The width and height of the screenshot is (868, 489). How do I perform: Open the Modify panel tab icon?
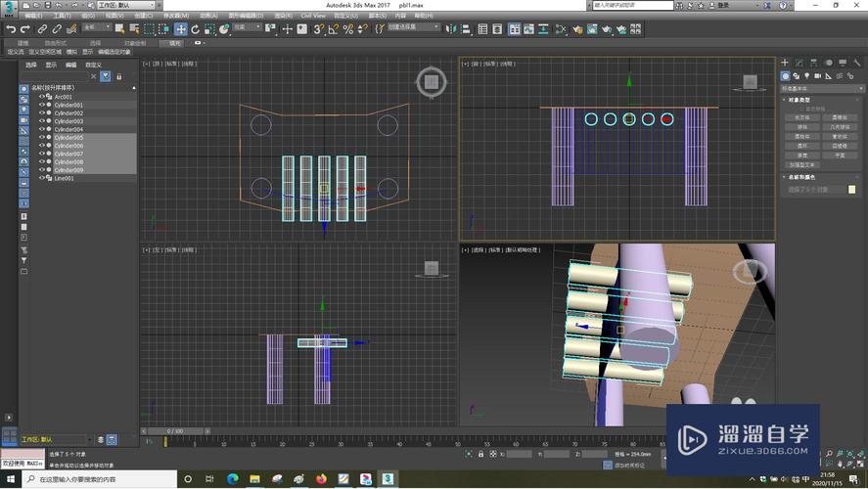(799, 63)
